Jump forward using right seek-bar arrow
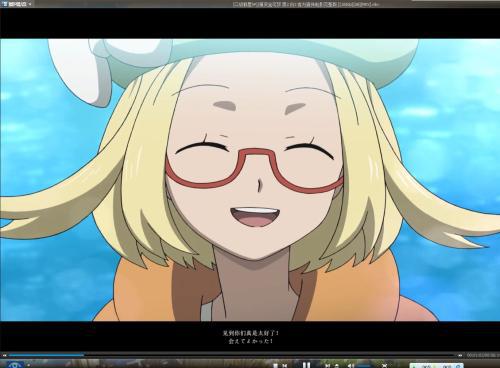 click(460, 356)
